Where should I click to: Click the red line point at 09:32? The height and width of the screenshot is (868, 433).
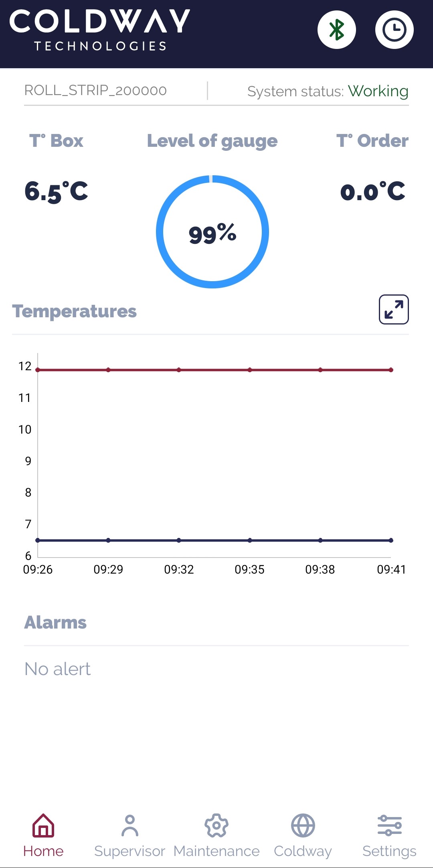pos(179,370)
